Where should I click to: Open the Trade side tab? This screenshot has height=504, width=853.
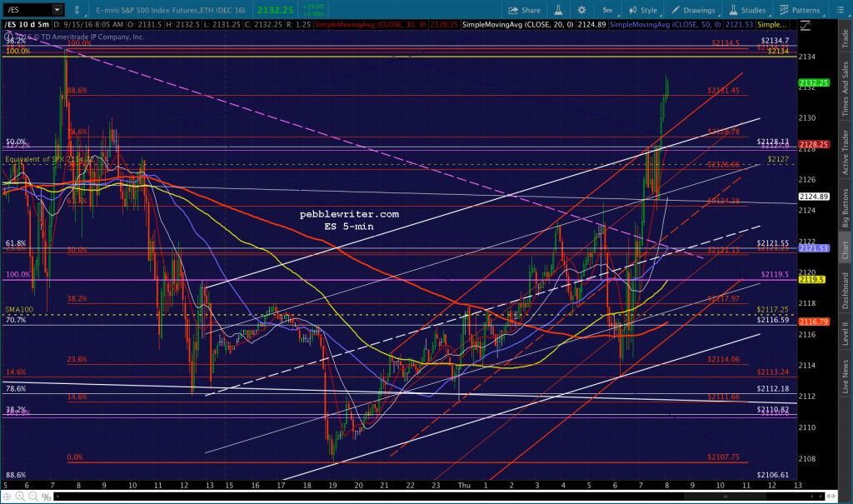pos(846,38)
